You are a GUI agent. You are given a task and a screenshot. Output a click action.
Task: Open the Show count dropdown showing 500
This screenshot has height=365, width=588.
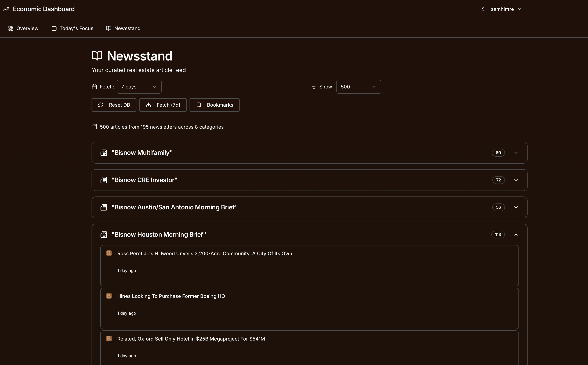click(x=358, y=87)
